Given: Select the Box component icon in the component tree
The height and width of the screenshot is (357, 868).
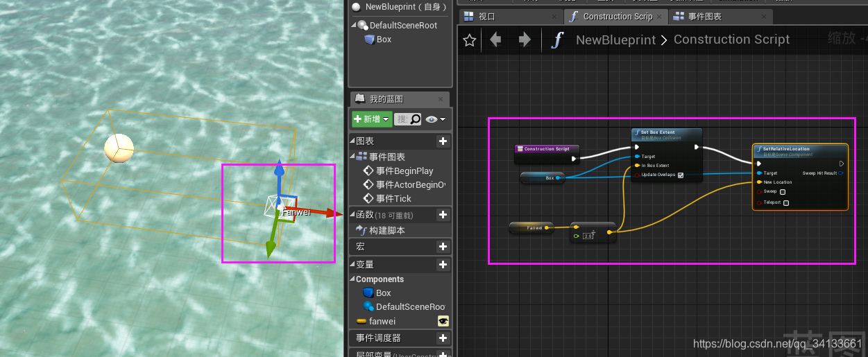Looking at the screenshot, I should [369, 40].
